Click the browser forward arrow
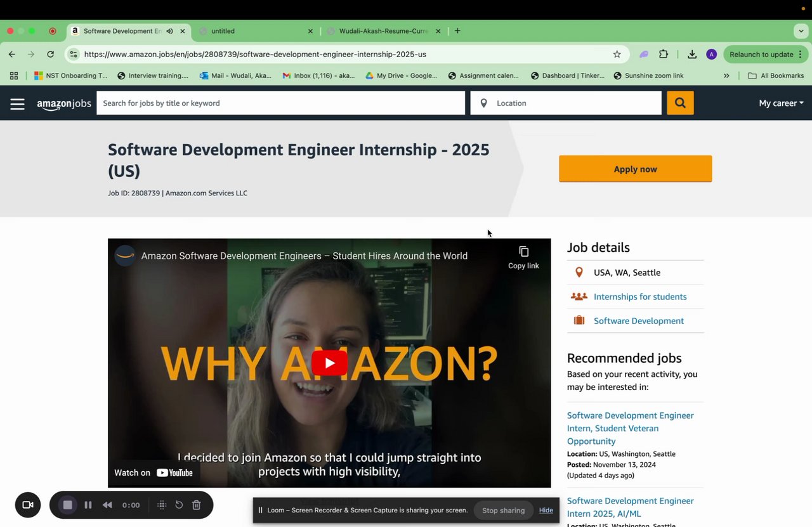 [x=31, y=55]
